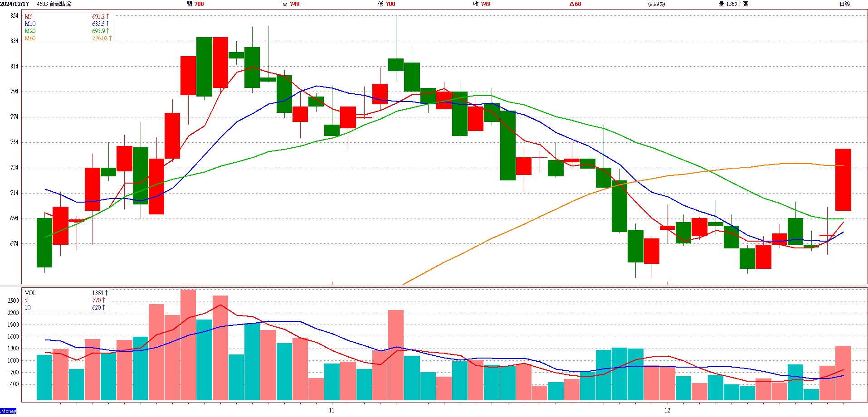The image size is (868, 417).
Task: Click the closing price 收 749
Action: (x=482, y=4)
